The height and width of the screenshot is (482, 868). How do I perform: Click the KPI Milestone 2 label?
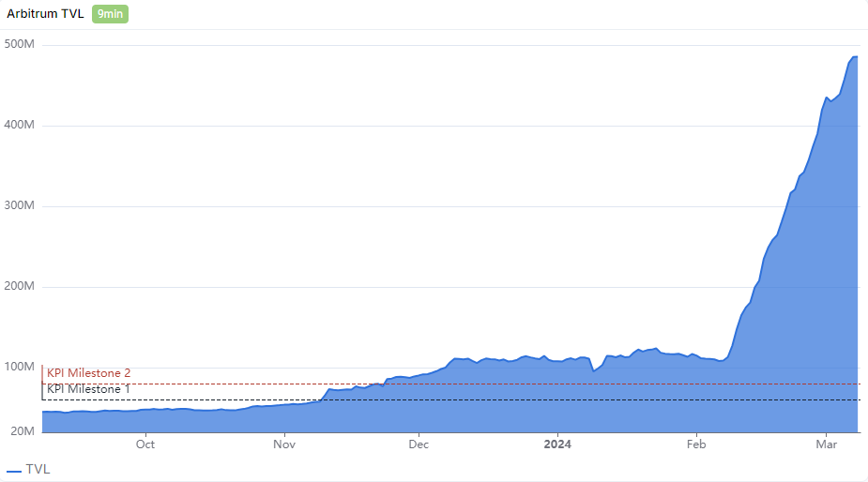click(x=88, y=373)
